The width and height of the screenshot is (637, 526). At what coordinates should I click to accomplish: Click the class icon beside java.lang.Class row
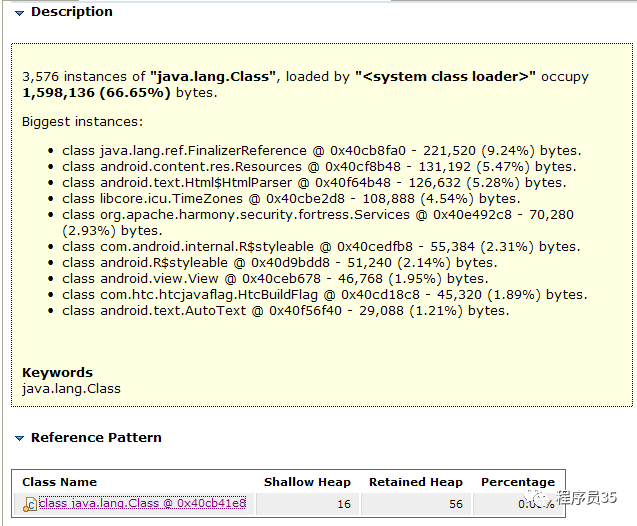point(30,504)
